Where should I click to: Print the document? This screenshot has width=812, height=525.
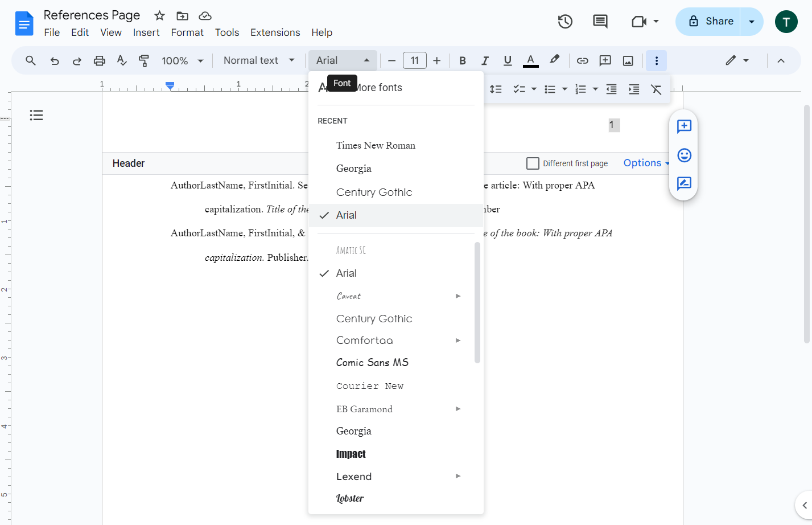click(100, 60)
